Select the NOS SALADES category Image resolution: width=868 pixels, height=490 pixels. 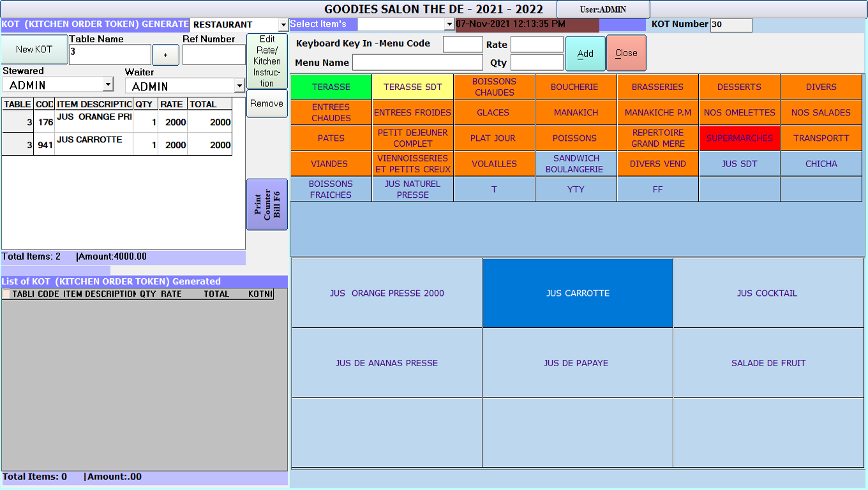coord(821,112)
